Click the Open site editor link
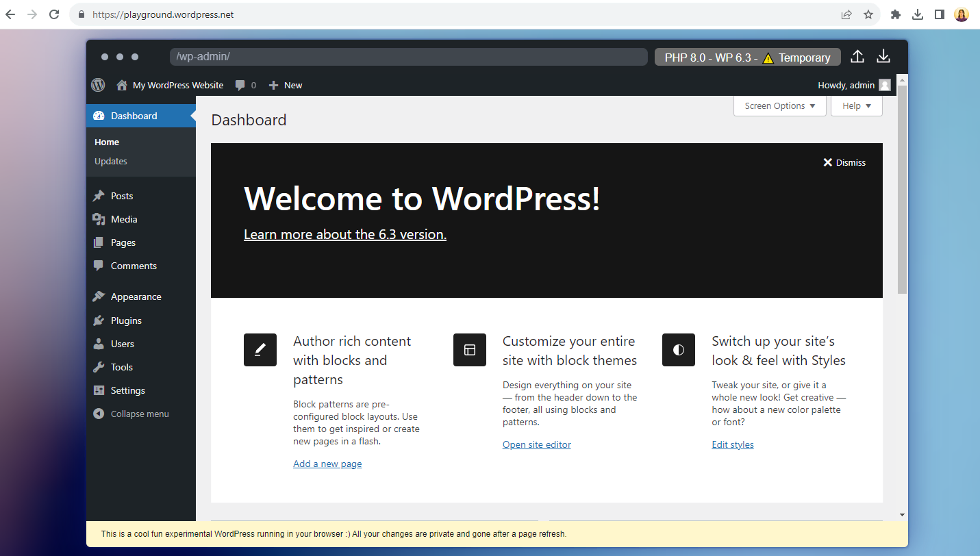980x556 pixels. 536,444
